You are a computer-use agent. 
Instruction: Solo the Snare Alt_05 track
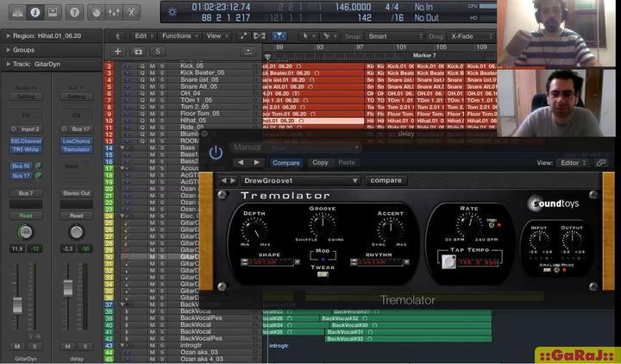pyautogui.click(x=162, y=86)
